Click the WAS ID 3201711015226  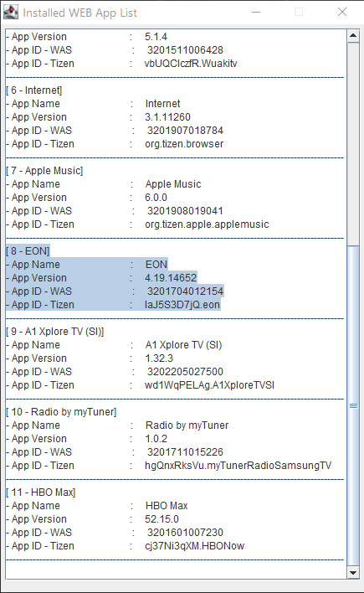(x=185, y=452)
